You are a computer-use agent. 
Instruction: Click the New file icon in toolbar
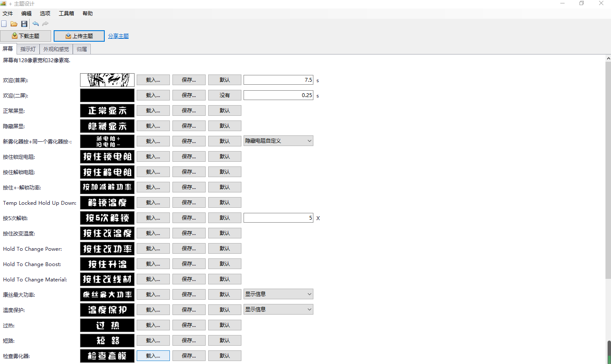(x=4, y=24)
